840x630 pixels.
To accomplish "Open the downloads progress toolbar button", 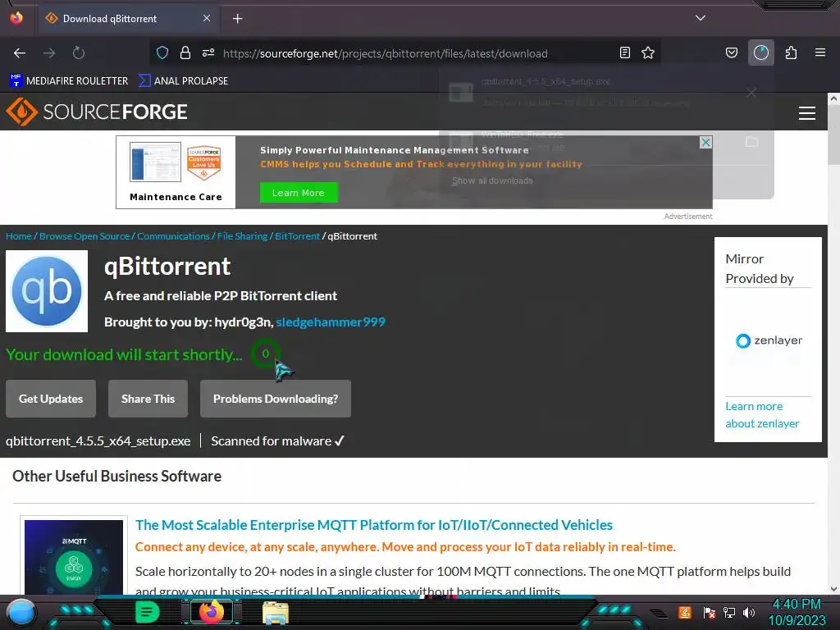I will 761,52.
